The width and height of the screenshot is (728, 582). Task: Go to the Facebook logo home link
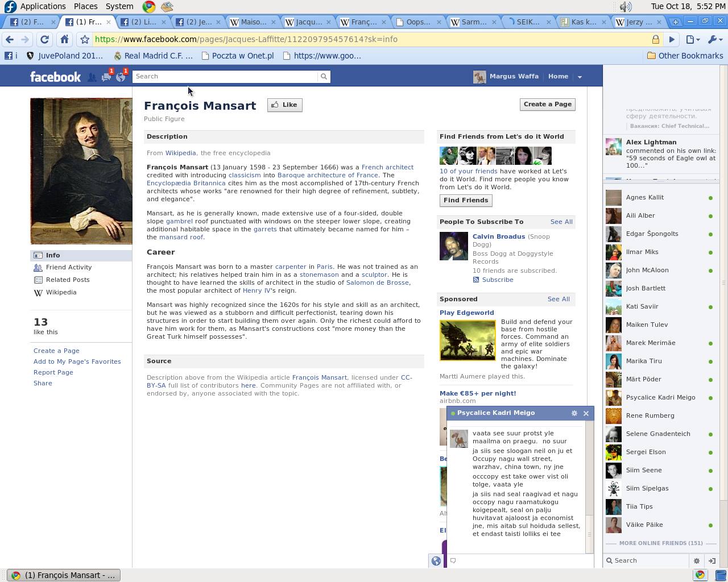pos(55,77)
